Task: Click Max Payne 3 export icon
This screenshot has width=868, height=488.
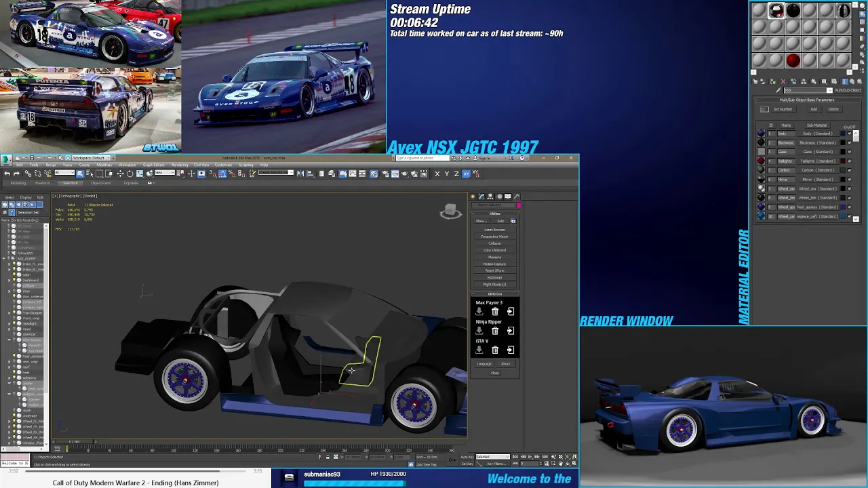Action: (x=511, y=311)
